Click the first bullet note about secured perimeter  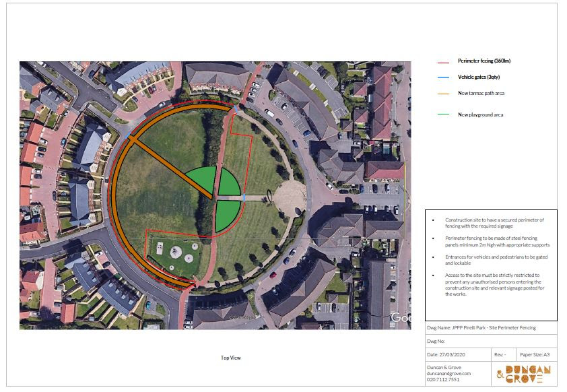494,224
